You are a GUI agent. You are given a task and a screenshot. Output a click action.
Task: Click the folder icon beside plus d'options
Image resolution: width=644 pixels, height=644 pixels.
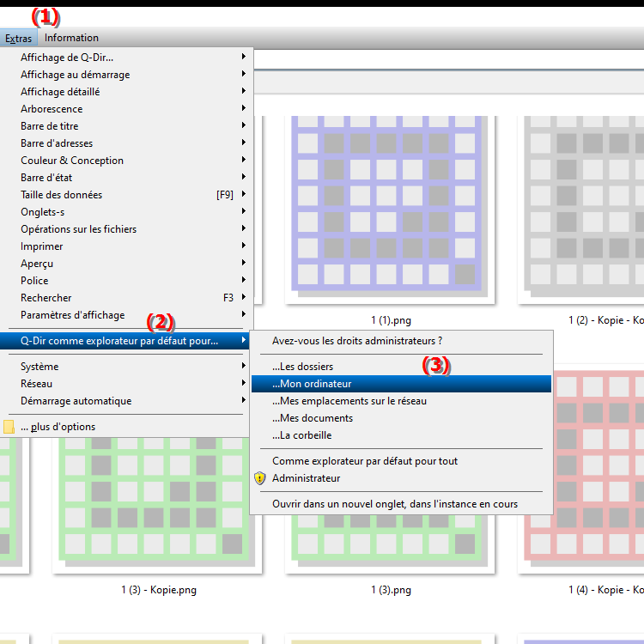click(x=9, y=427)
